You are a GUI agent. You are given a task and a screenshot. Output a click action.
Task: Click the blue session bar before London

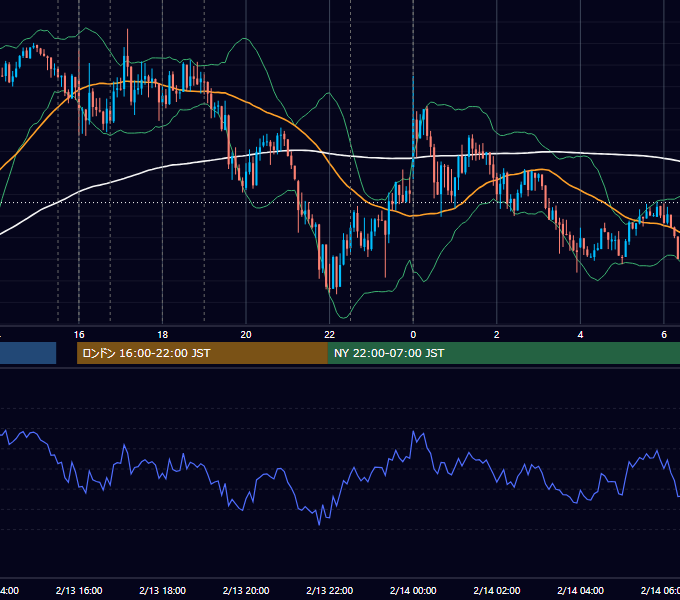[x=28, y=353]
